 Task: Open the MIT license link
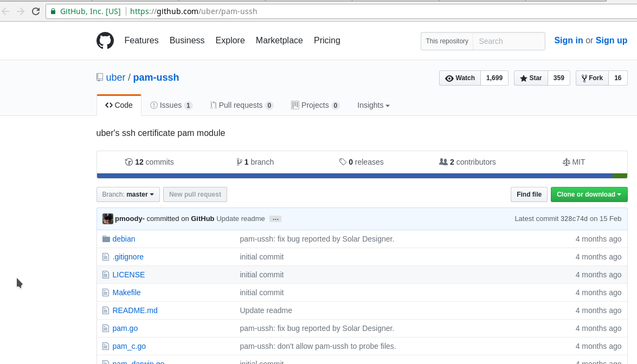pyautogui.click(x=574, y=162)
